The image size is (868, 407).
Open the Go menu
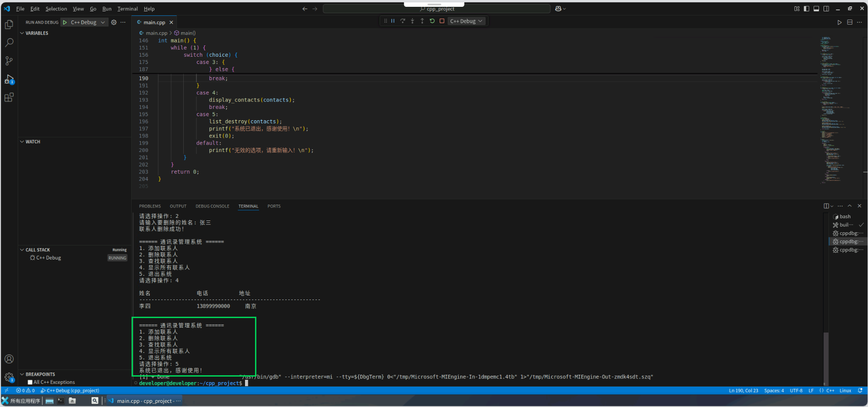coord(93,9)
